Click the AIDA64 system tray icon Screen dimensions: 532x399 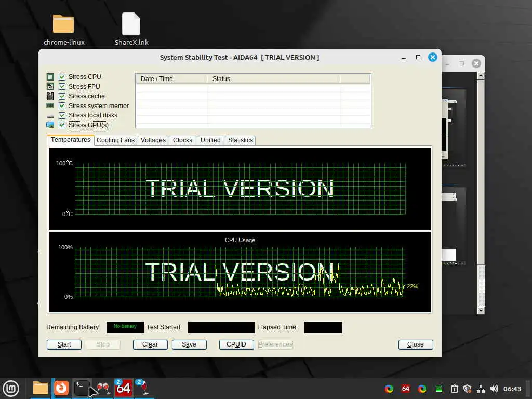pyautogui.click(x=405, y=389)
